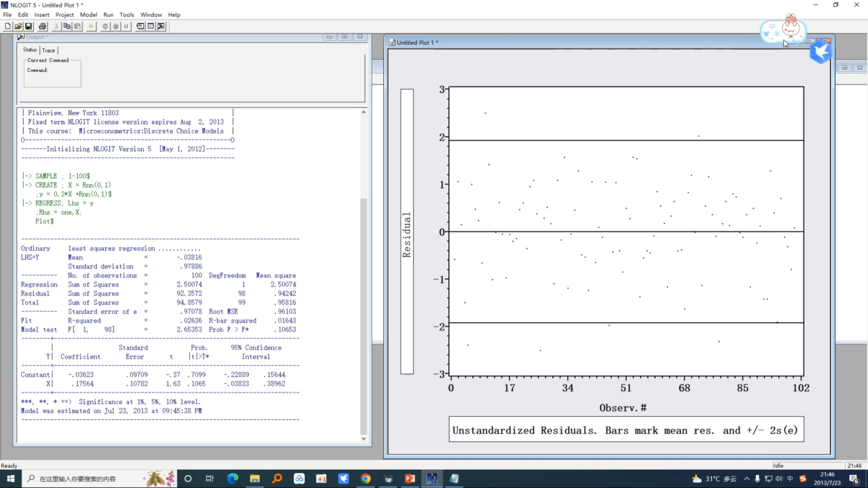Viewport: 868px width, 488px height.
Task: Open PowerPoint from the taskbar
Action: 410,479
